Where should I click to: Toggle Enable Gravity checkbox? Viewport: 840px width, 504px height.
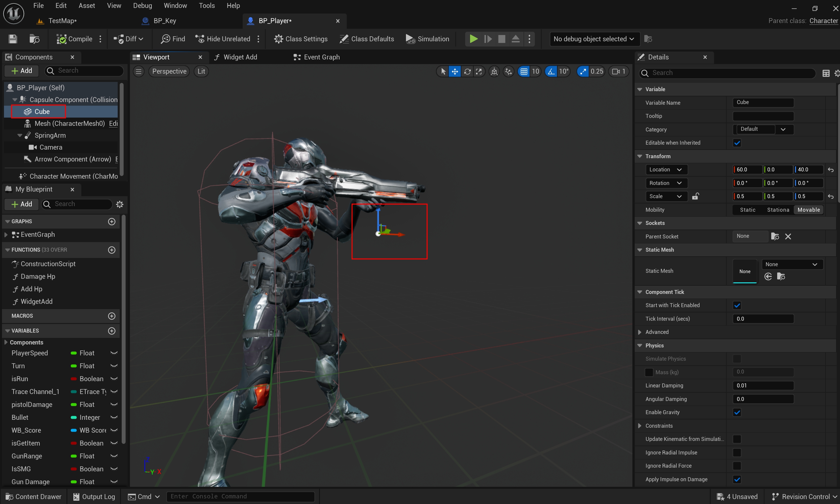[x=737, y=412]
